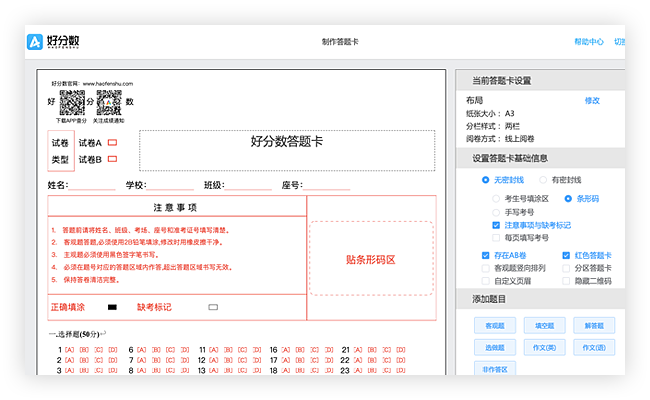
Task: Click the 好分数 logo icon
Action: [x=35, y=42]
